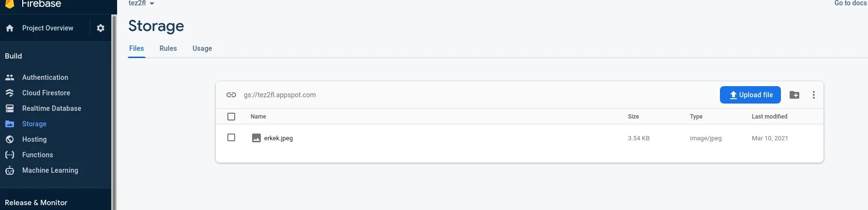Screen dimensions: 868x210
Task: Click the Hosting globe icon
Action: pos(10,139)
